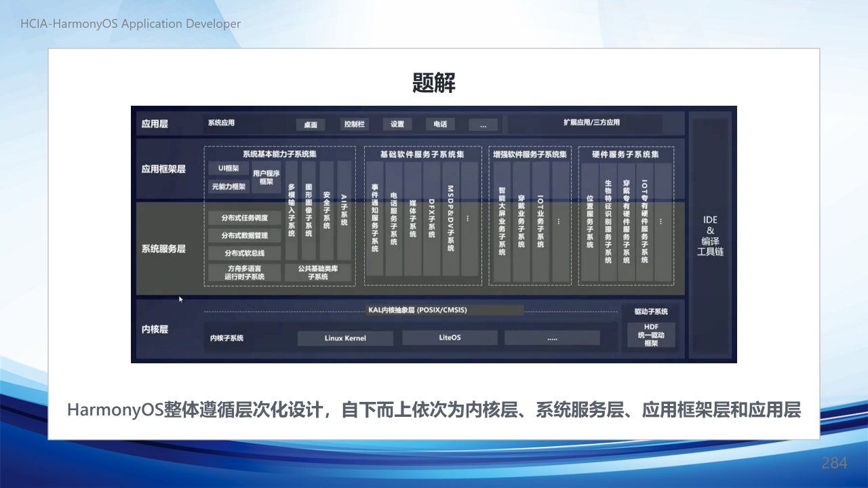Click the HDF 统一驱动框架 box
868x488 pixels.
click(651, 335)
